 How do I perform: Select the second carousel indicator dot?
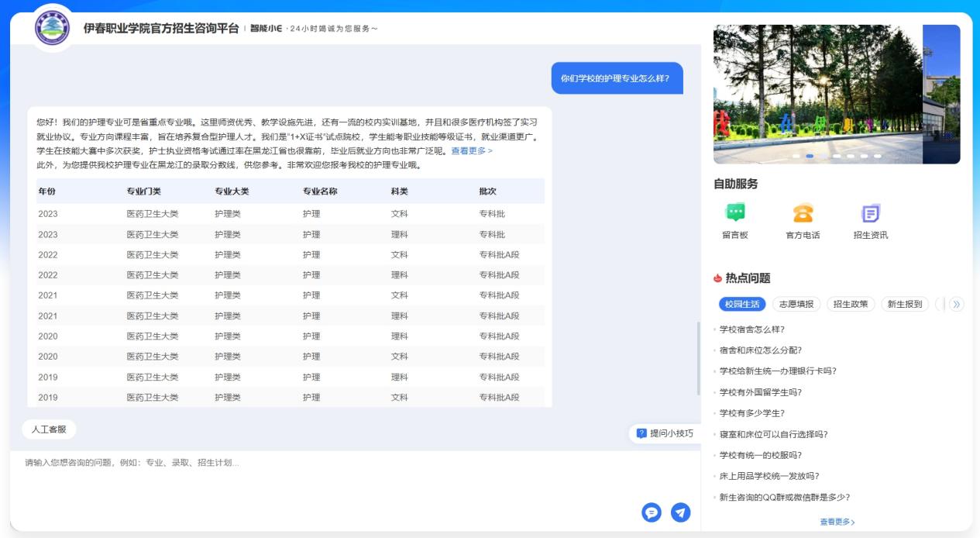[810, 156]
